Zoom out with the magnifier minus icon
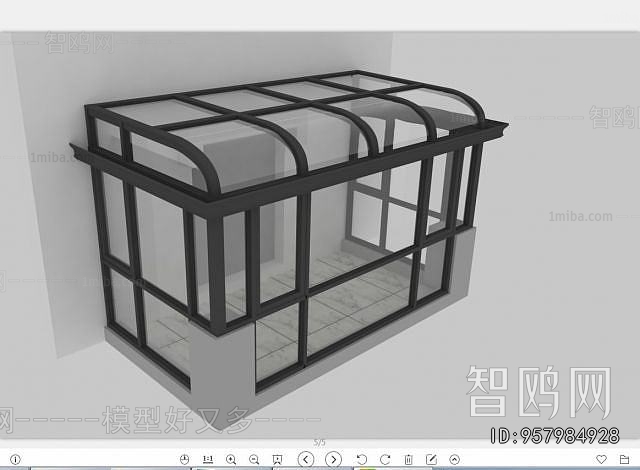Viewport: 640px width, 470px height. coord(254,459)
